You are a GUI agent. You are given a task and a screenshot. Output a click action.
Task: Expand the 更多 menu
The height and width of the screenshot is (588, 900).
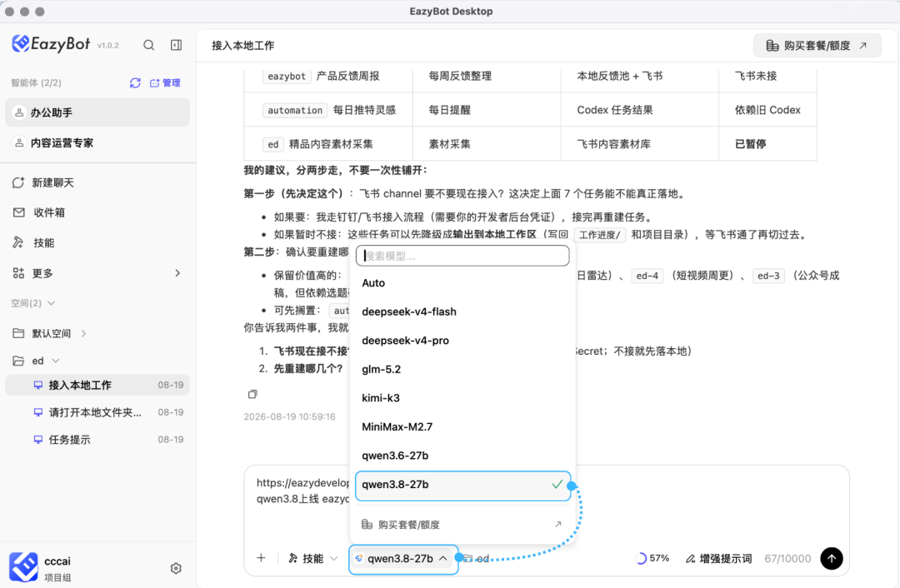[97, 273]
